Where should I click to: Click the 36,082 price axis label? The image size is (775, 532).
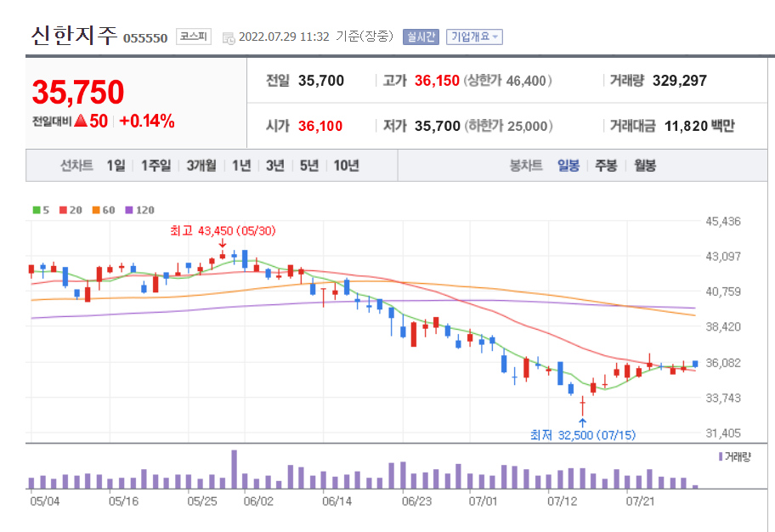[723, 363]
